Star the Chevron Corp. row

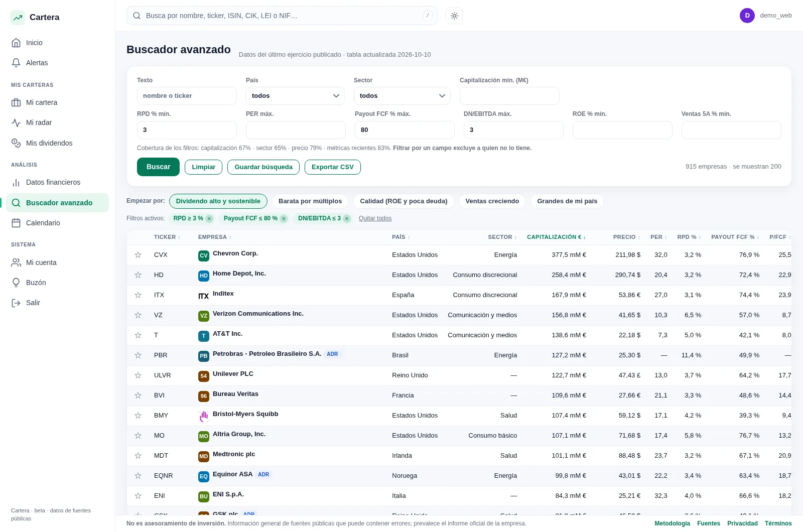138,255
